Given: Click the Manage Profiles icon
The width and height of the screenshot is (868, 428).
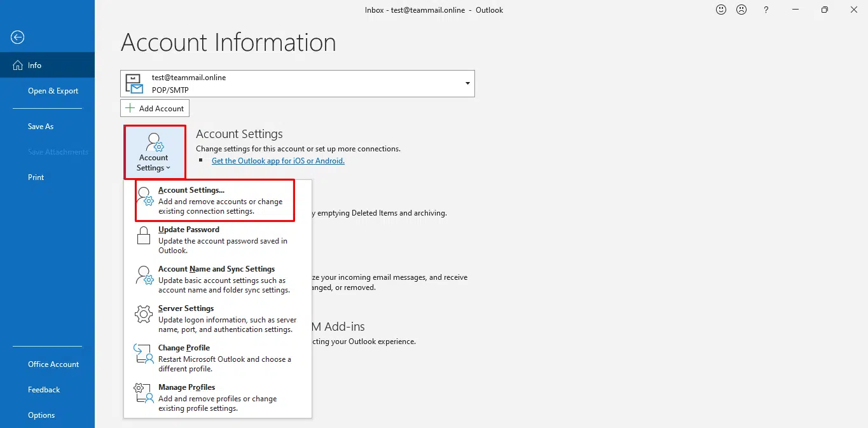Looking at the screenshot, I should pyautogui.click(x=144, y=394).
